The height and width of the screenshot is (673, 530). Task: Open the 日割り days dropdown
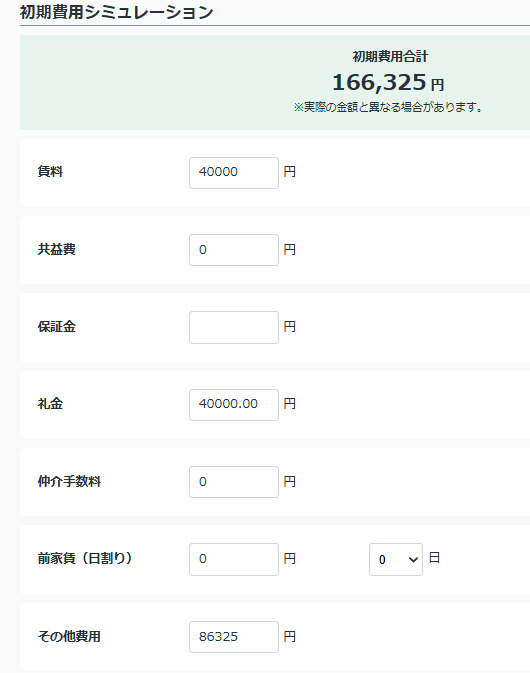coord(396,559)
